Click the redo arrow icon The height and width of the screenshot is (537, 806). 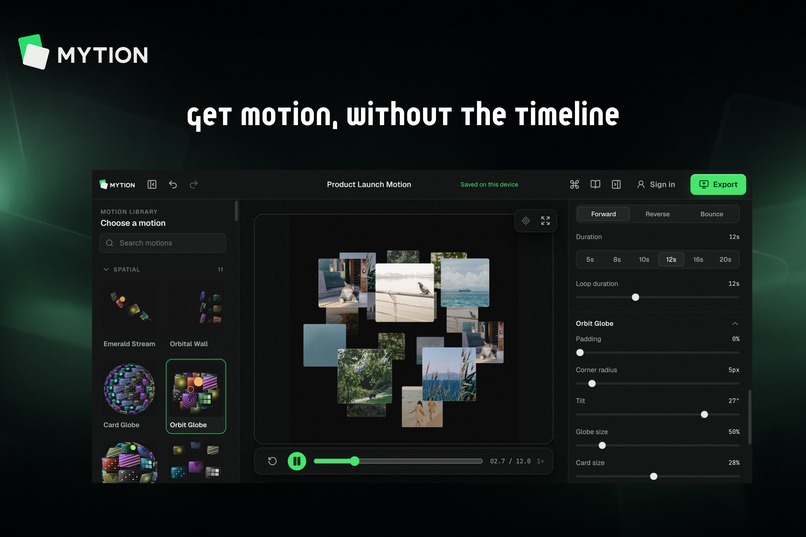coord(194,184)
